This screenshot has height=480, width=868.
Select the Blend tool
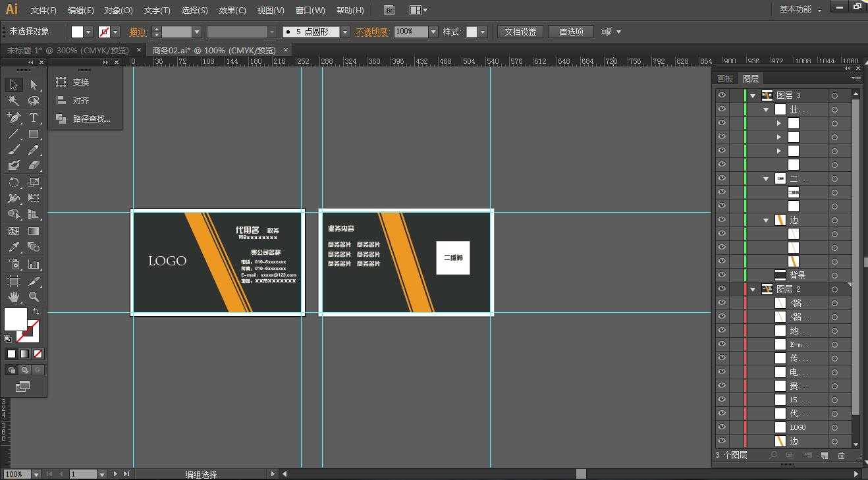(x=34, y=248)
